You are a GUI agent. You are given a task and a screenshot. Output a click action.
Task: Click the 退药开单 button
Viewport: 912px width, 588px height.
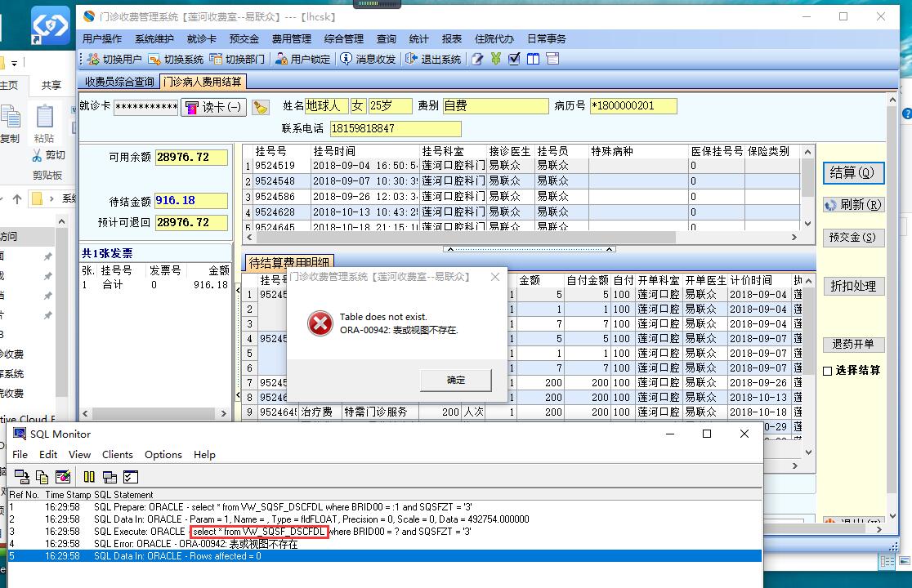(x=853, y=344)
